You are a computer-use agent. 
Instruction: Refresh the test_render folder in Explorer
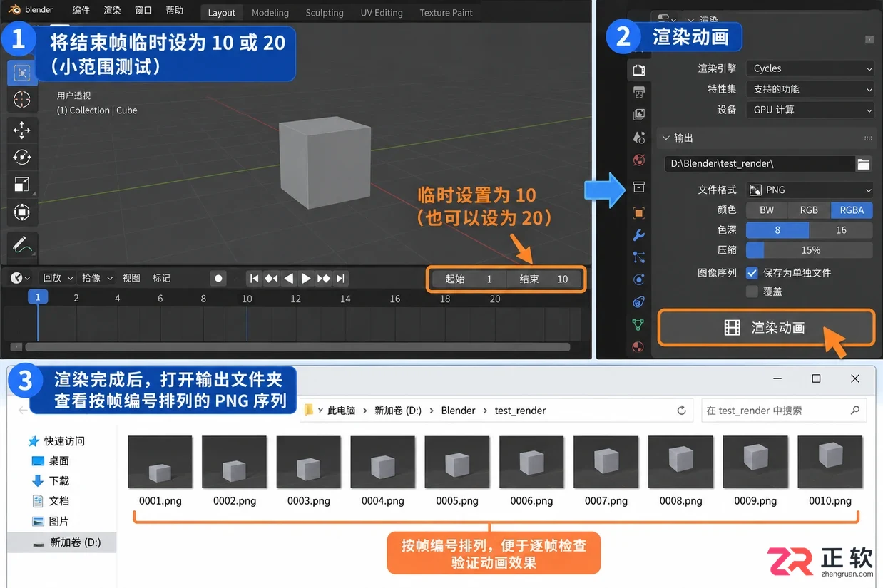681,411
